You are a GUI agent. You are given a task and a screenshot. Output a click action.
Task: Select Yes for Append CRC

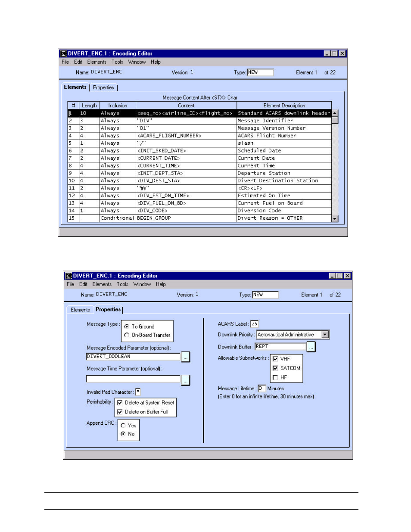[123, 426]
